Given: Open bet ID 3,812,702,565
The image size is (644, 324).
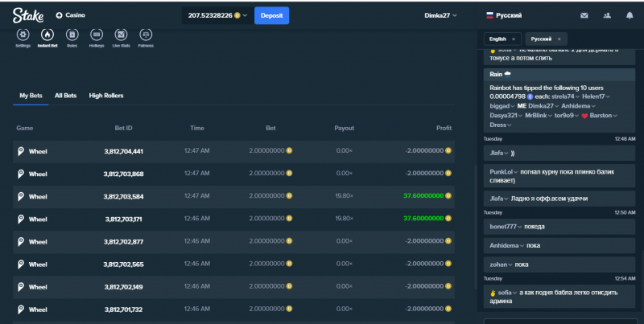Looking at the screenshot, I should point(124,265).
